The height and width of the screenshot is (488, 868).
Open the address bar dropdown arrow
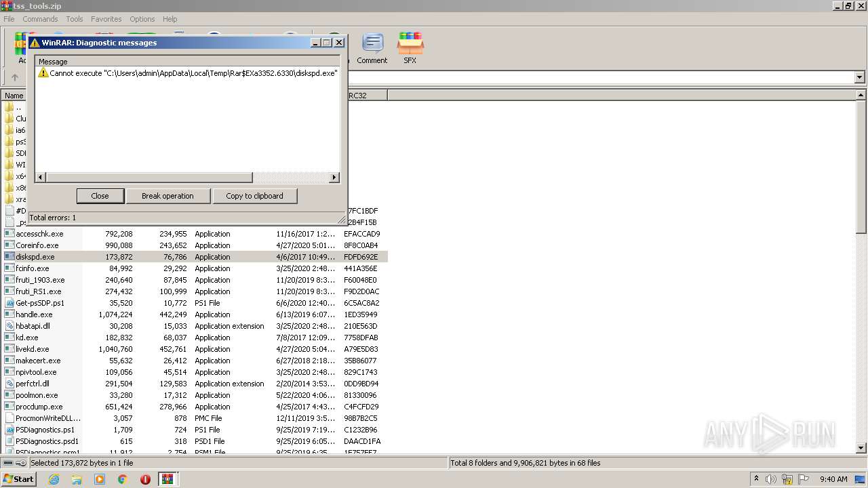click(859, 77)
